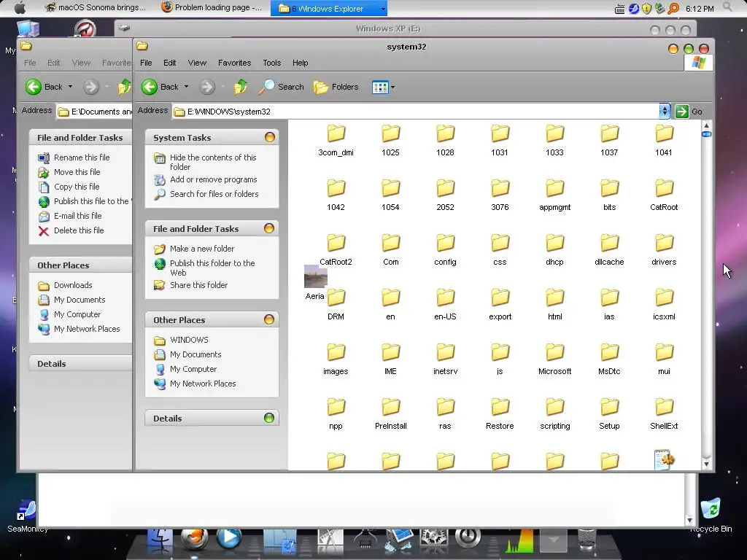The image size is (747, 560).
Task: Select the 1041 folder
Action: pyautogui.click(x=664, y=139)
